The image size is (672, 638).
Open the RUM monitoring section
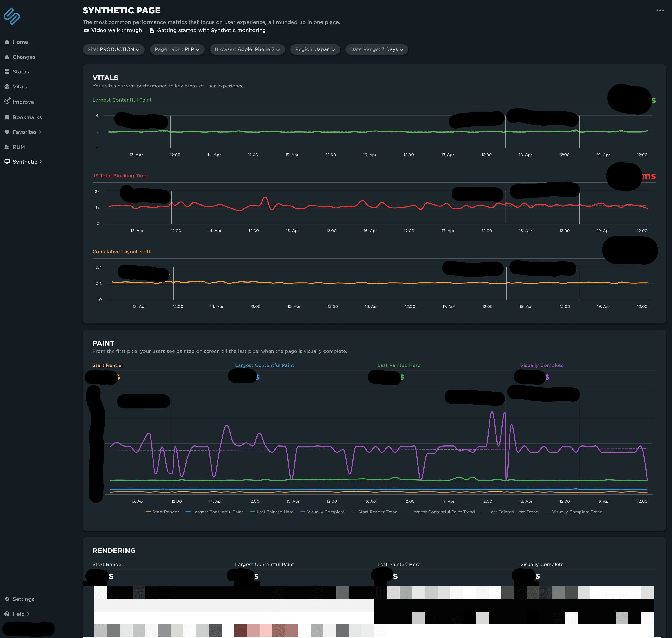tap(19, 147)
